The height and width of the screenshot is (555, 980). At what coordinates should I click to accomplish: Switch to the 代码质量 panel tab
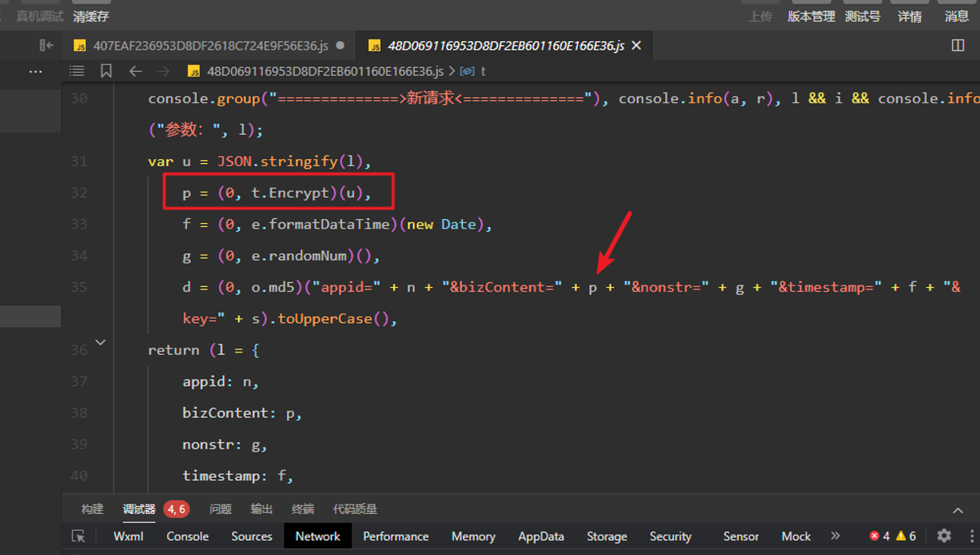(x=355, y=509)
